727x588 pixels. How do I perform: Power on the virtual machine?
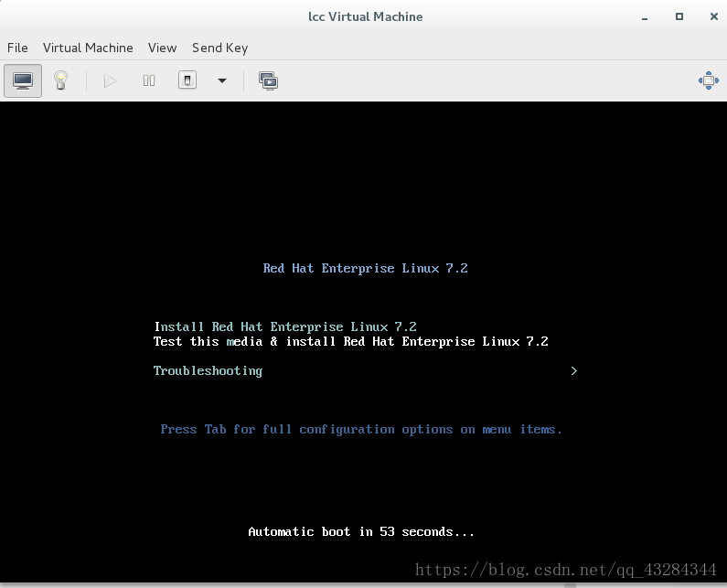(x=110, y=81)
